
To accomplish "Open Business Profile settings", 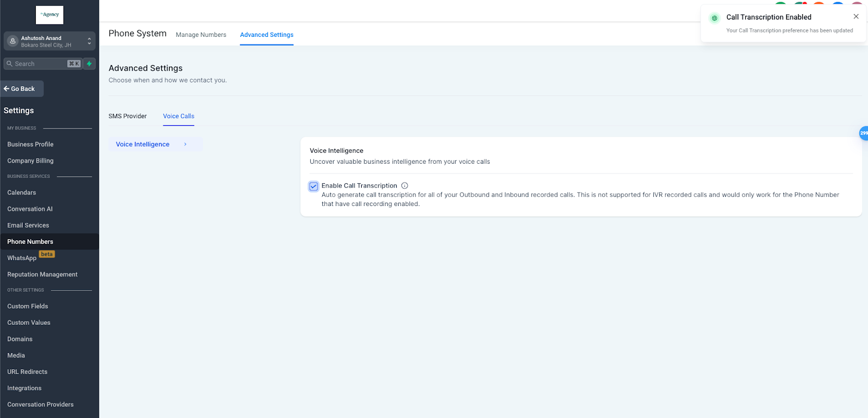I will pos(30,144).
